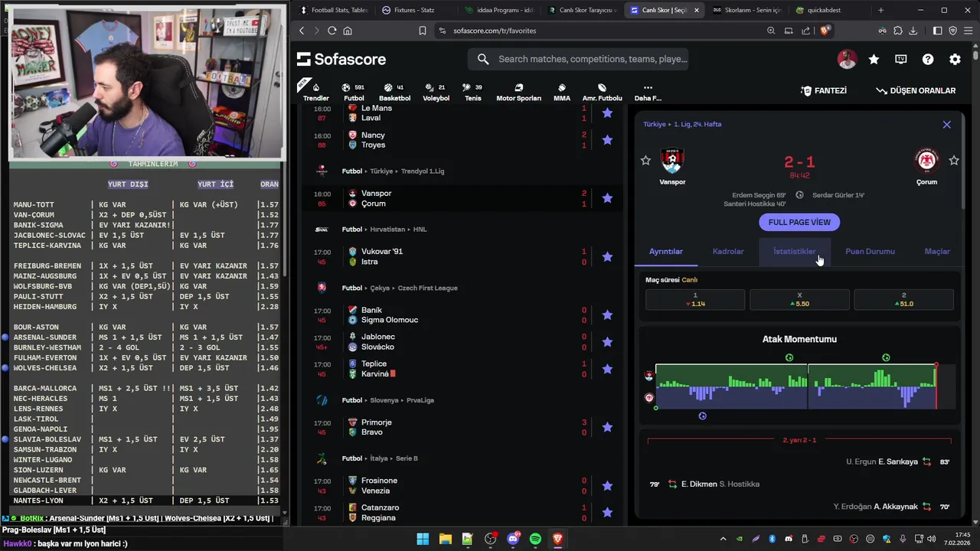Click the Sofascore logo

341,59
